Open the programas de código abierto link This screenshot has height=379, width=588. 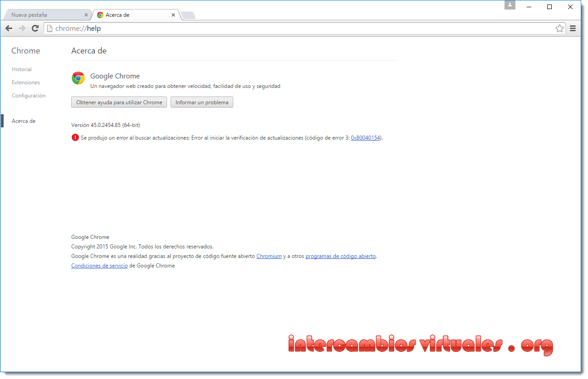tap(341, 256)
